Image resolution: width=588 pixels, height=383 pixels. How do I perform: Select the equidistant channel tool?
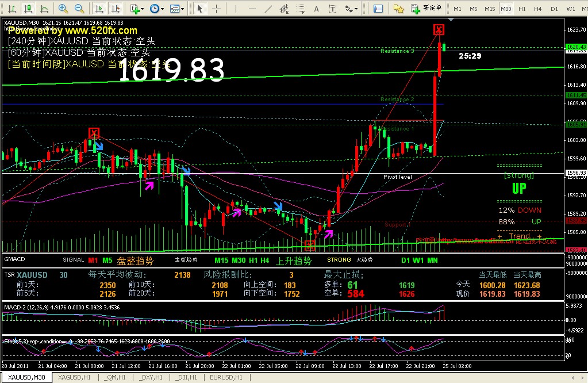click(285, 8)
